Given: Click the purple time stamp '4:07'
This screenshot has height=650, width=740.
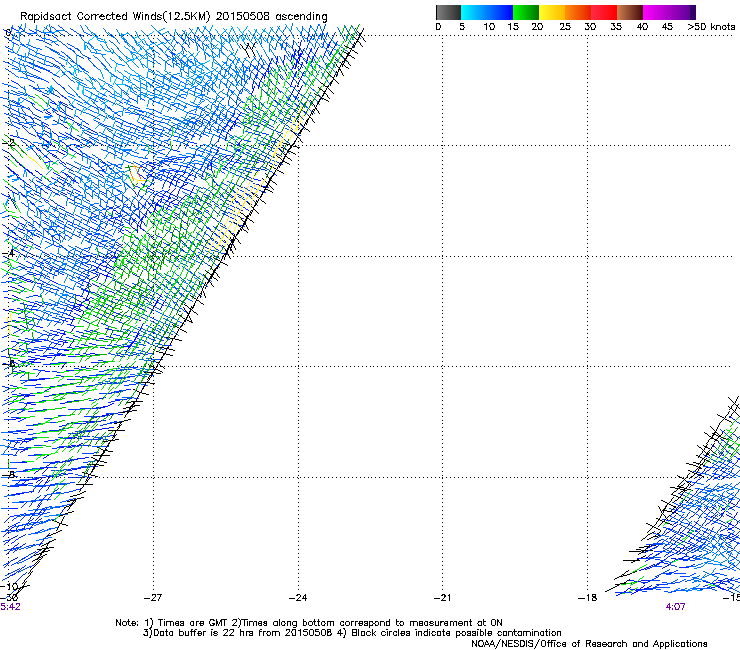Looking at the screenshot, I should [x=675, y=607].
